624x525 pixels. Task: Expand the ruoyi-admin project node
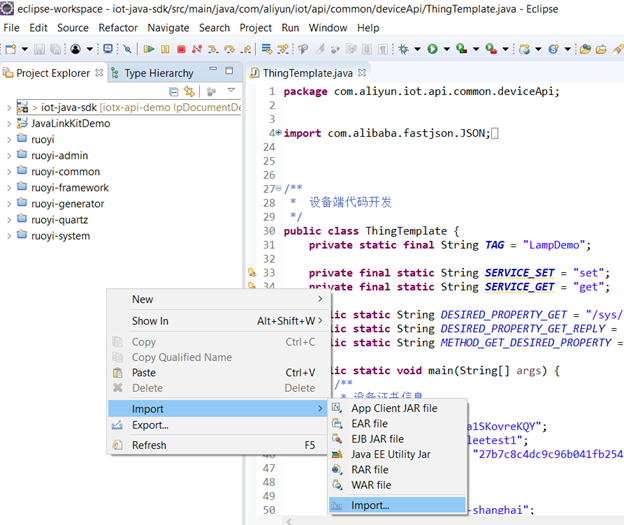click(x=9, y=156)
